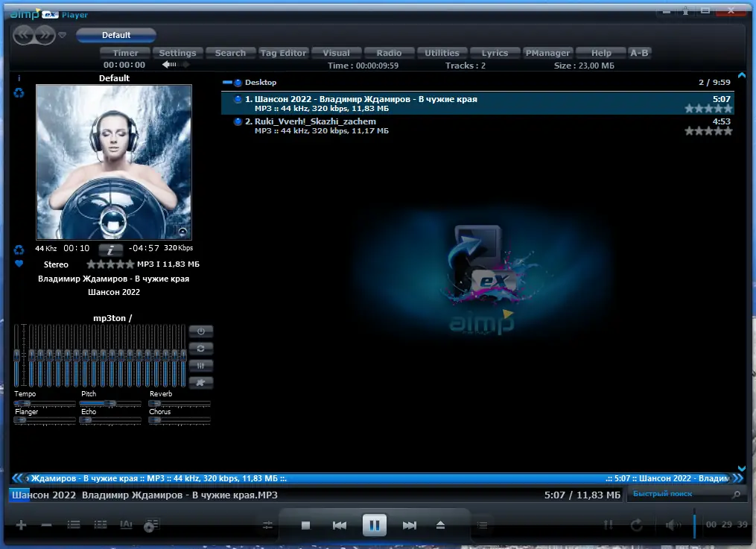Select track 1 Шансон 2022 В чужие края
Screen dimensions: 756x549
pyautogui.click(x=477, y=104)
